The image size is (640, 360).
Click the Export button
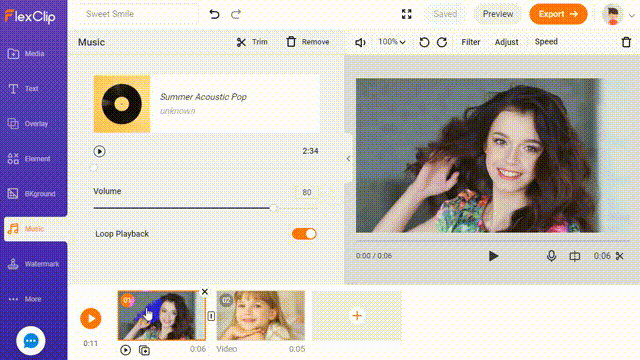pyautogui.click(x=558, y=14)
